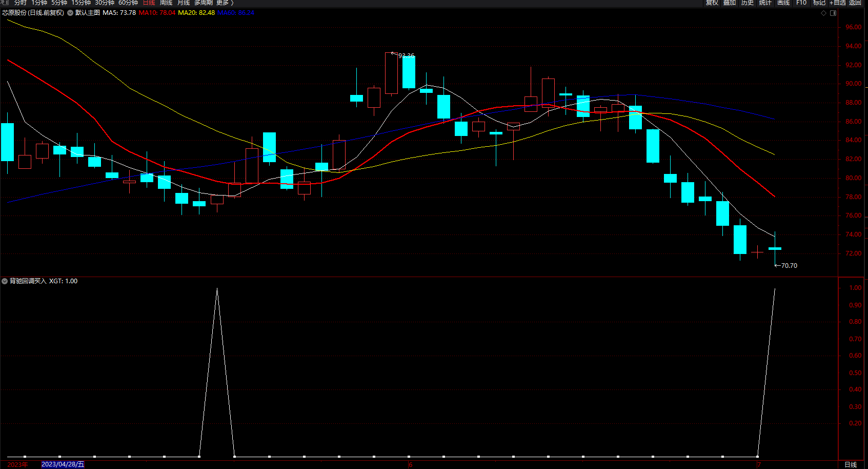Click the 70.70 low price annotation

pos(789,266)
